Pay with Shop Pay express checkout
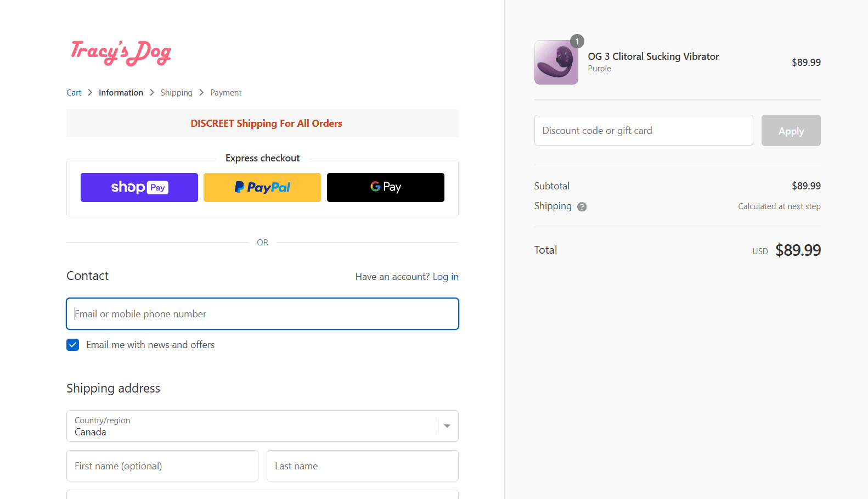The image size is (868, 499). pos(139,187)
